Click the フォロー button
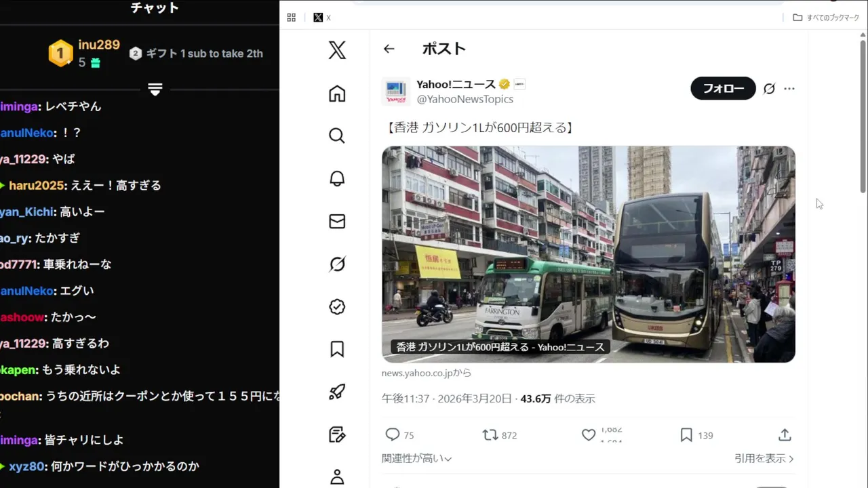868x488 pixels. (x=723, y=88)
